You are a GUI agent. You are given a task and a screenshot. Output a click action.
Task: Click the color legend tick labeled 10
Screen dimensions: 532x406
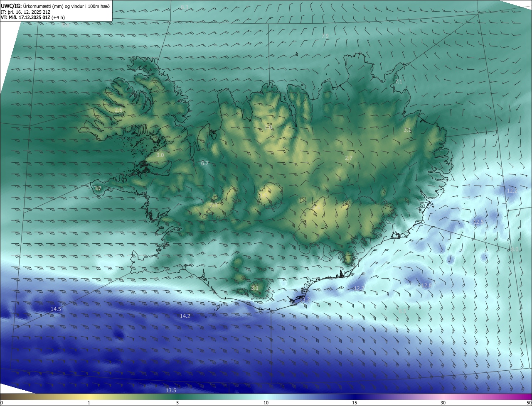[x=266, y=403]
